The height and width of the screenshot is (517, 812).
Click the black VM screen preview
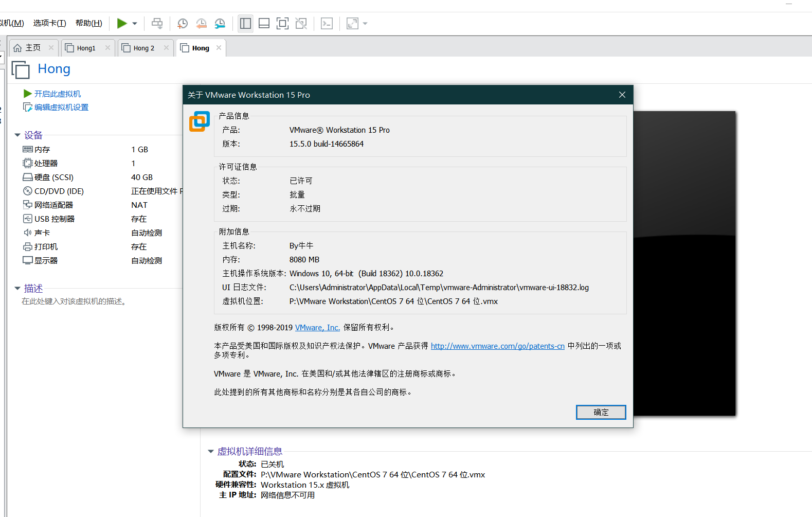(x=684, y=263)
